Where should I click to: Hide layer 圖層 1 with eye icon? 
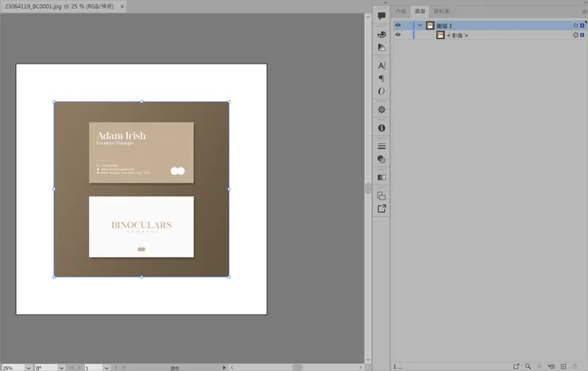pos(398,25)
